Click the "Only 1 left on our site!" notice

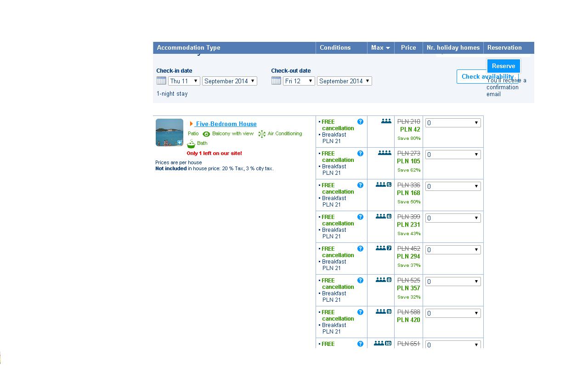tap(214, 153)
